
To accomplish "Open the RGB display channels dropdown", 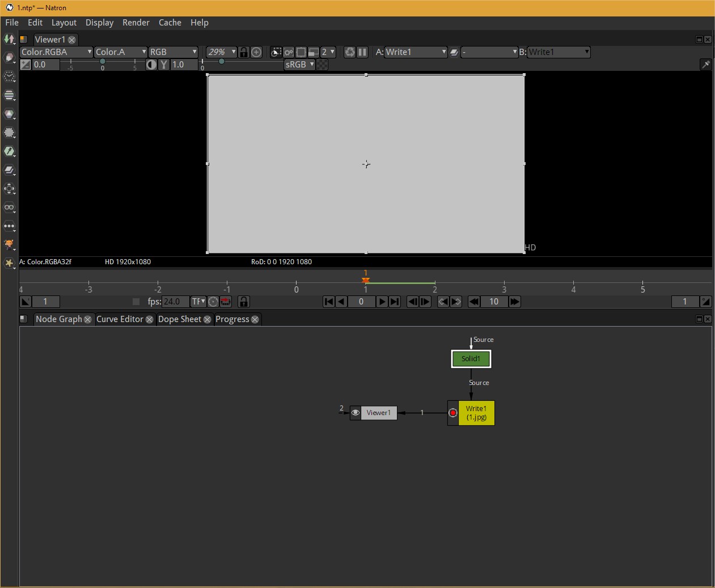I will tap(173, 52).
